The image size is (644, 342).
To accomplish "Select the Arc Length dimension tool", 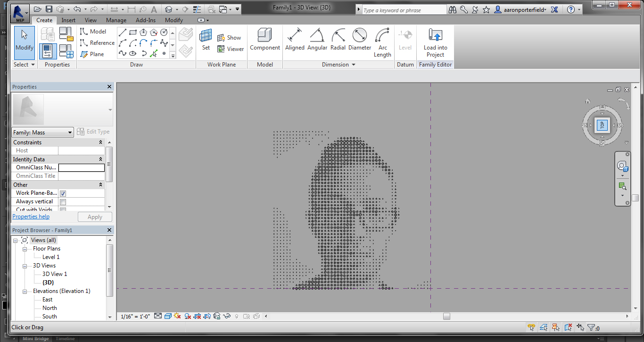I will coord(382,42).
